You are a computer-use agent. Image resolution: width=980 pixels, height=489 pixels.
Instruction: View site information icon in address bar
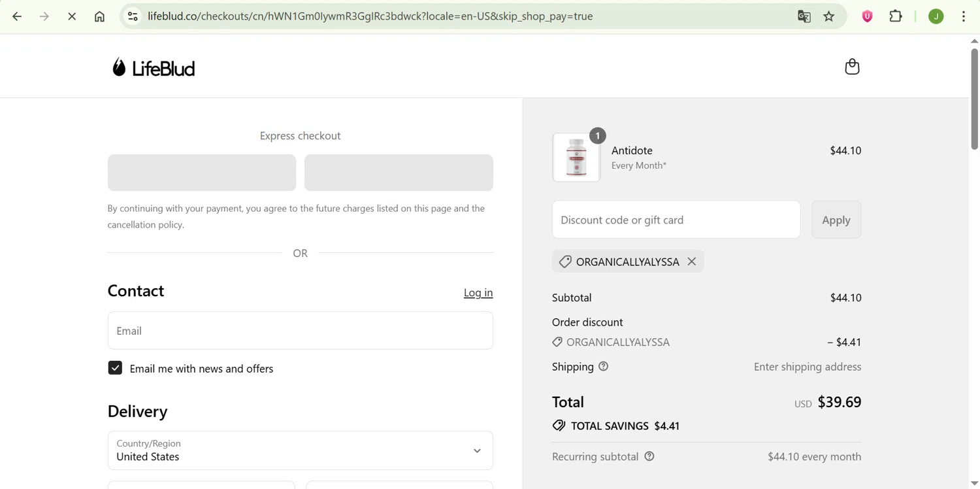(133, 16)
